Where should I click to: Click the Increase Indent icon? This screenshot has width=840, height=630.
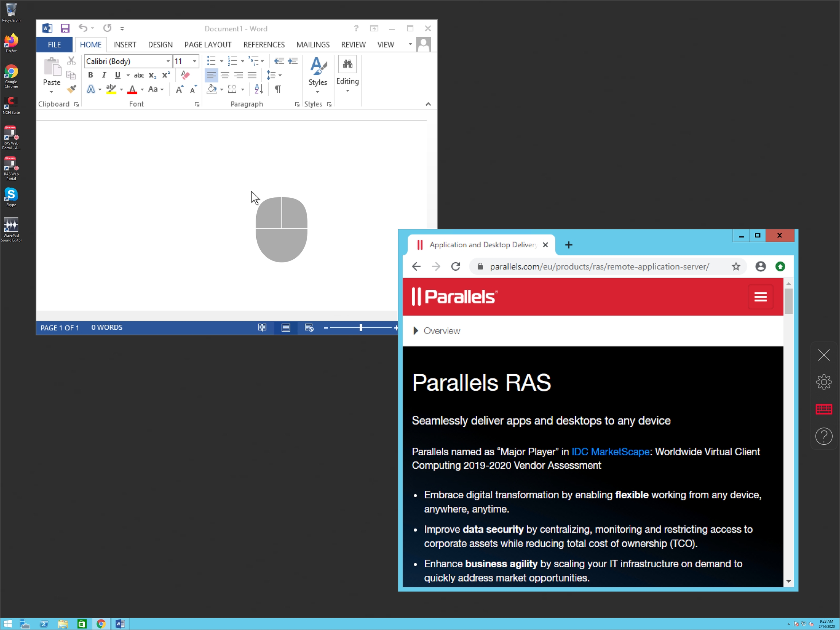click(293, 61)
